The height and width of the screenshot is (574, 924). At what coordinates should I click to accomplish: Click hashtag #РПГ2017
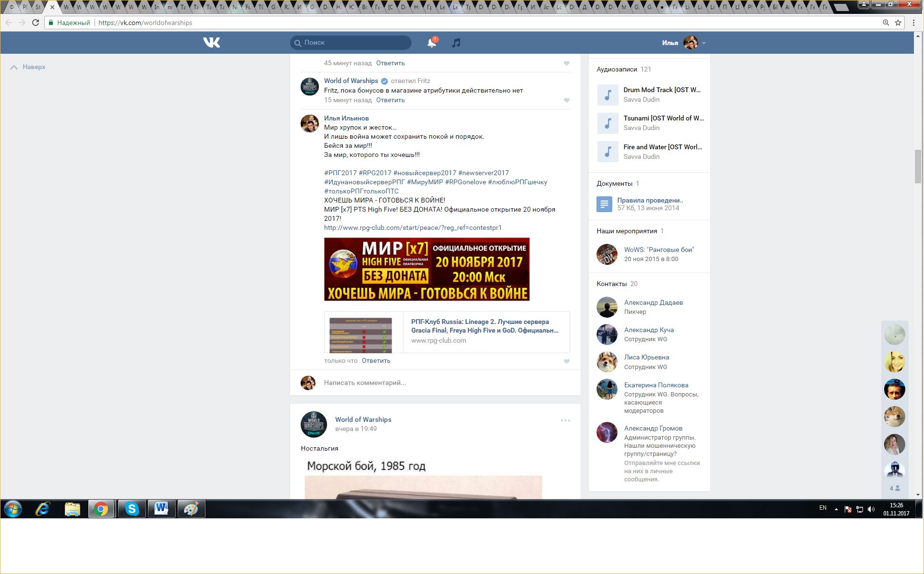340,173
